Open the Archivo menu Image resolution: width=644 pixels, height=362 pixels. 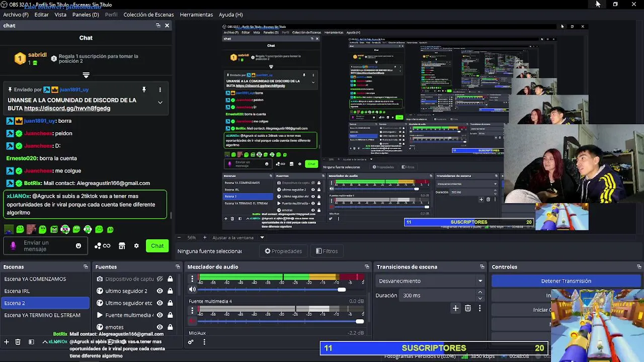16,15
